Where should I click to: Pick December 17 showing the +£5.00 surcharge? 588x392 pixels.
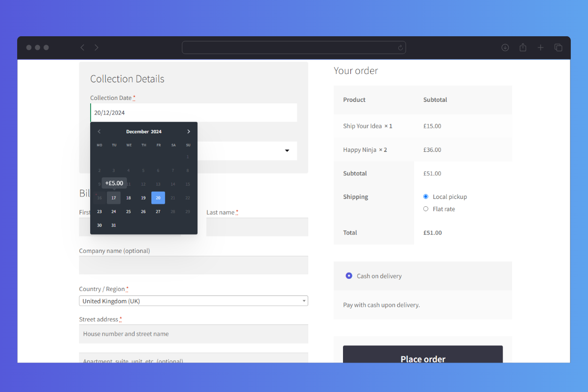tap(114, 197)
